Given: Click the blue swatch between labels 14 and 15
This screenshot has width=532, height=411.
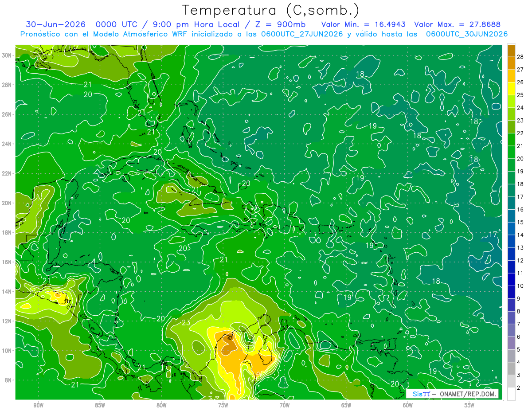Looking at the screenshot, I should 512,229.
